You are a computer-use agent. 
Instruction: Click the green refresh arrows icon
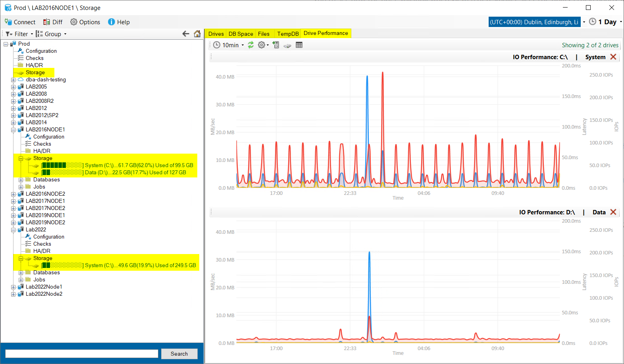251,45
